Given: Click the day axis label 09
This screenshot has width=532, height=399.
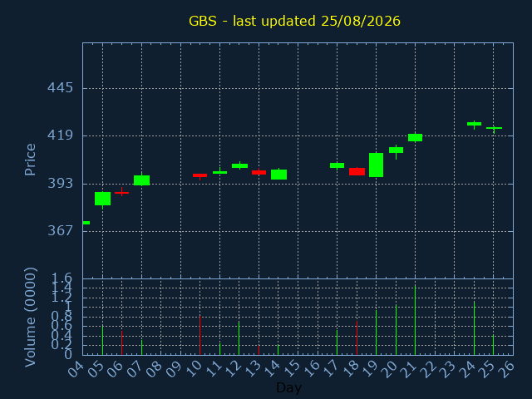Looking at the screenshot, I should (173, 369).
